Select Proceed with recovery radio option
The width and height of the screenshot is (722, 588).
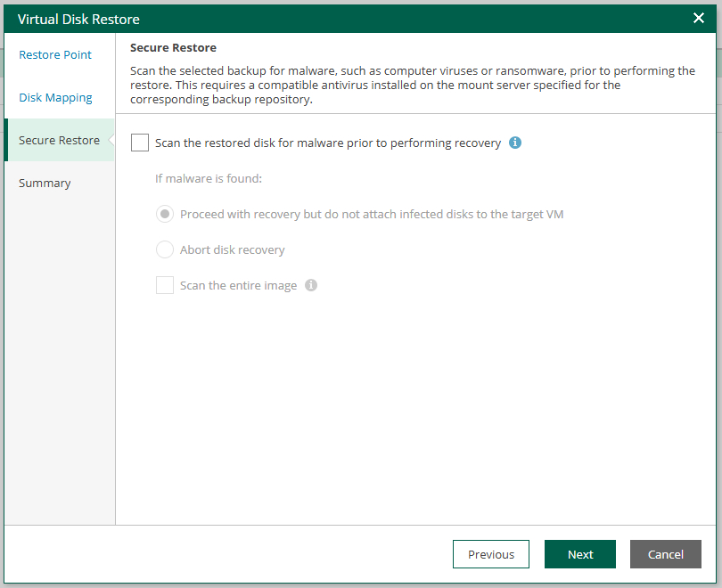164,214
